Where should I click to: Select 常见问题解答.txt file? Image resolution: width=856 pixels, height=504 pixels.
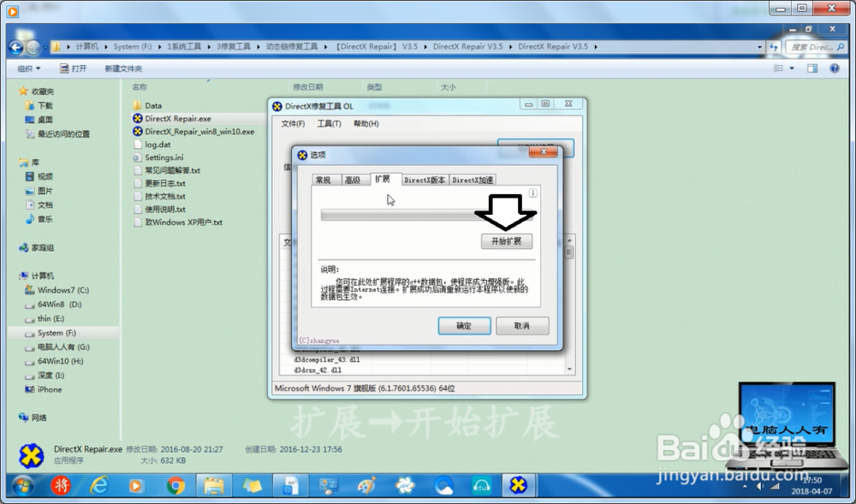[167, 170]
